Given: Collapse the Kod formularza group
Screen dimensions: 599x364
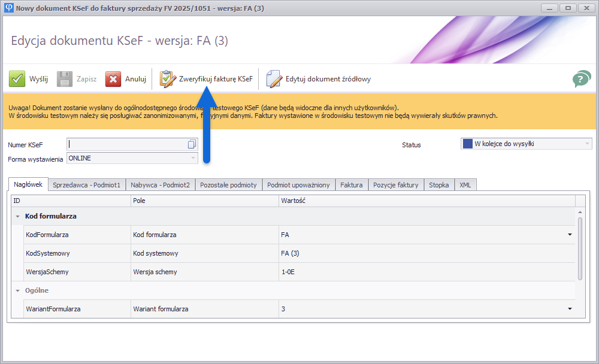Looking at the screenshot, I should (17, 216).
